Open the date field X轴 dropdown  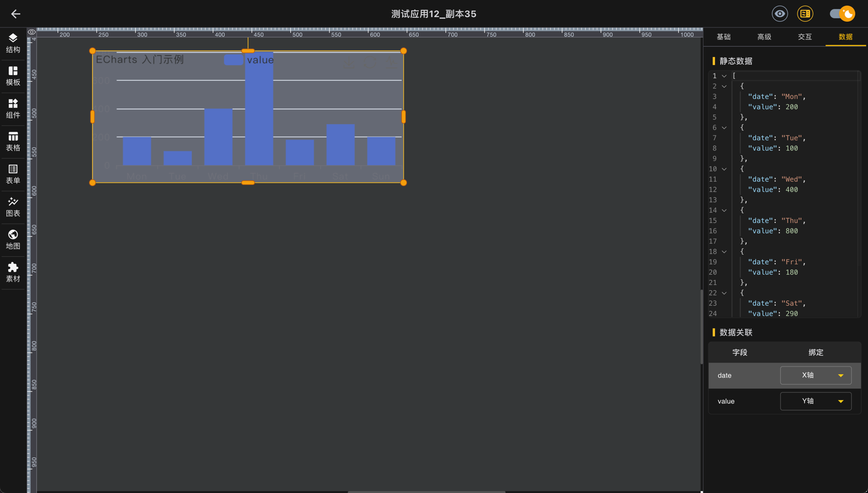pyautogui.click(x=816, y=375)
